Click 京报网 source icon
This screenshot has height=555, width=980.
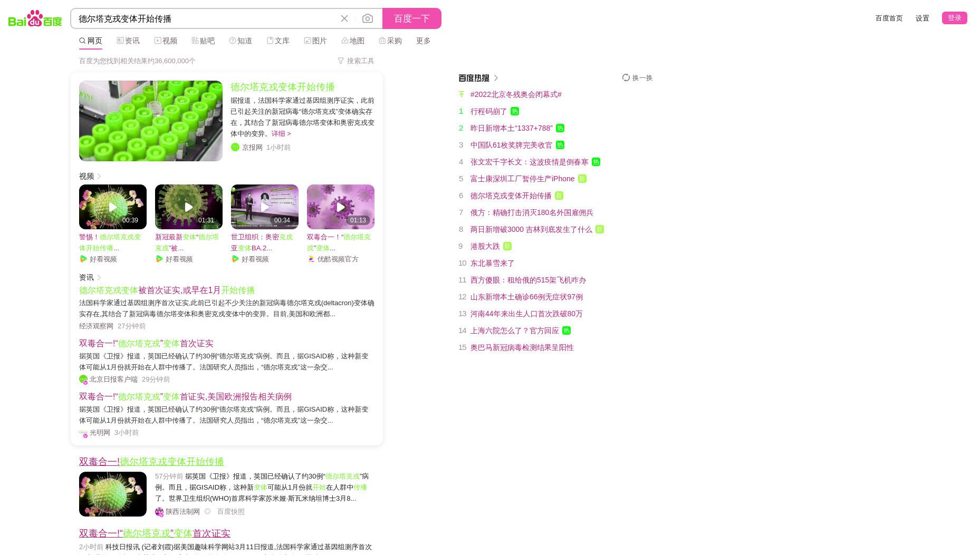(x=235, y=147)
